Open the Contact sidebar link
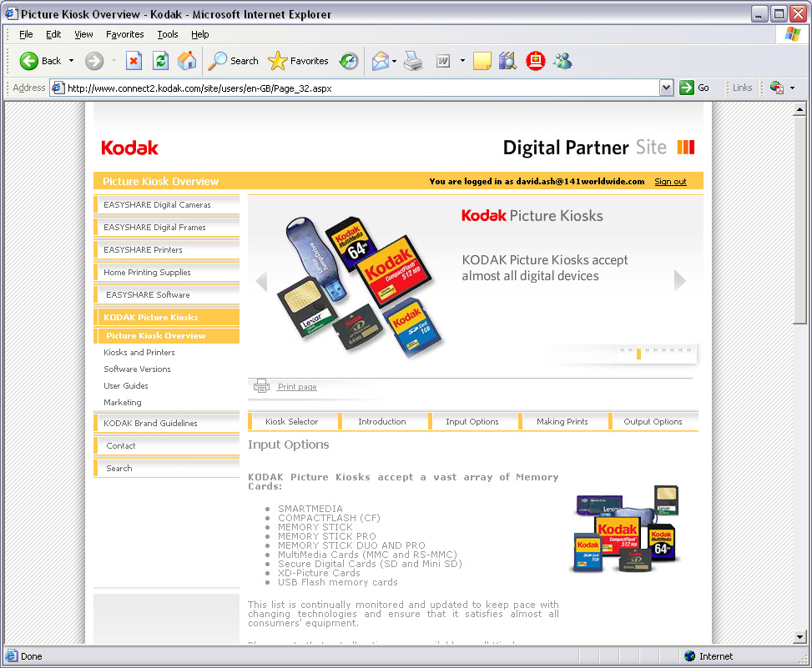This screenshot has width=812, height=668. 167,445
